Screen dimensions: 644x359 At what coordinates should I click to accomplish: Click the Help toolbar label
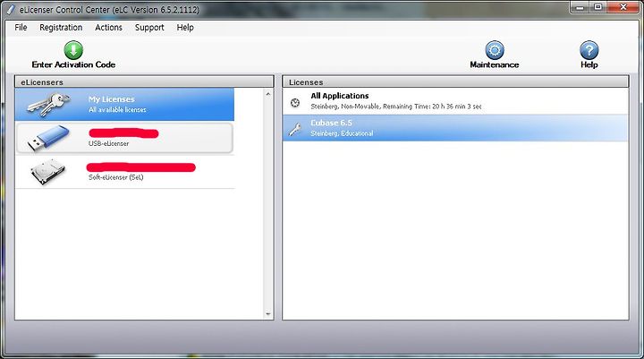589,64
